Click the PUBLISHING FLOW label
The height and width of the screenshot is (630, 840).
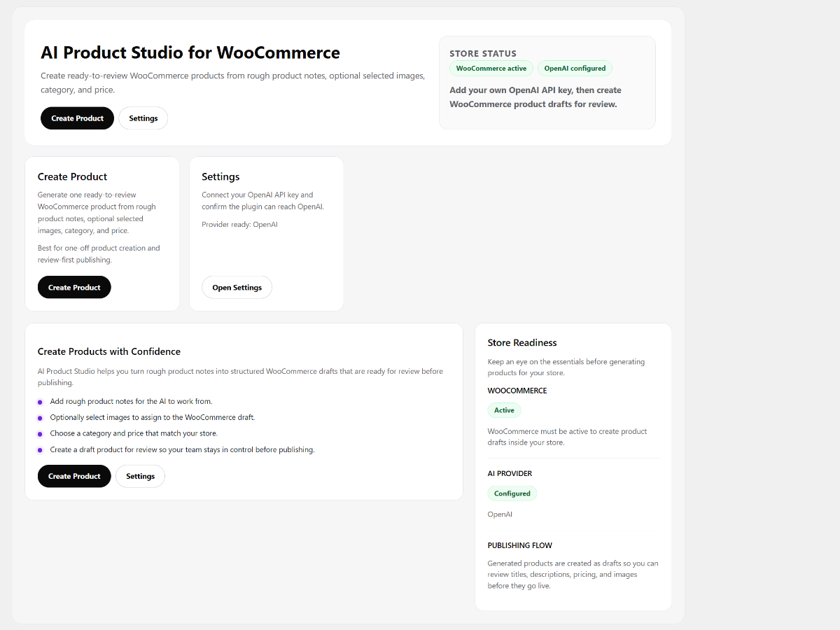(x=520, y=545)
